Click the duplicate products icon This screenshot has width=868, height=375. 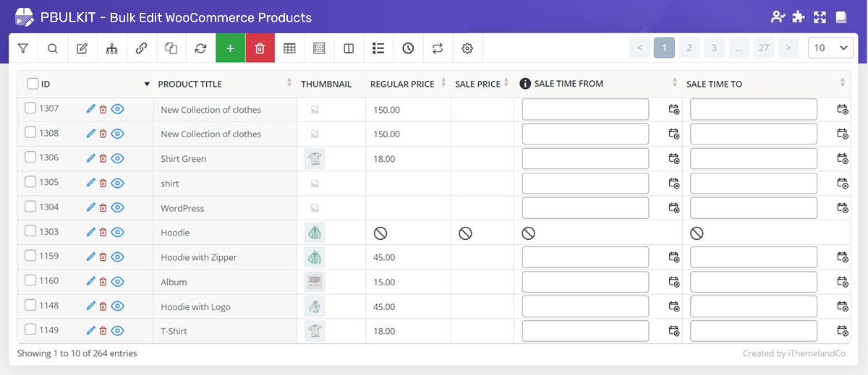[x=171, y=48]
